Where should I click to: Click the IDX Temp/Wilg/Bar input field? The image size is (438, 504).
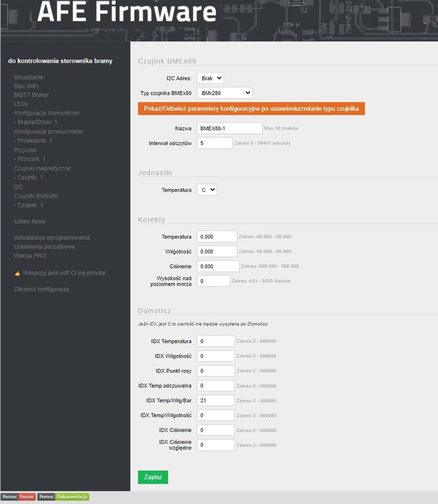click(216, 400)
